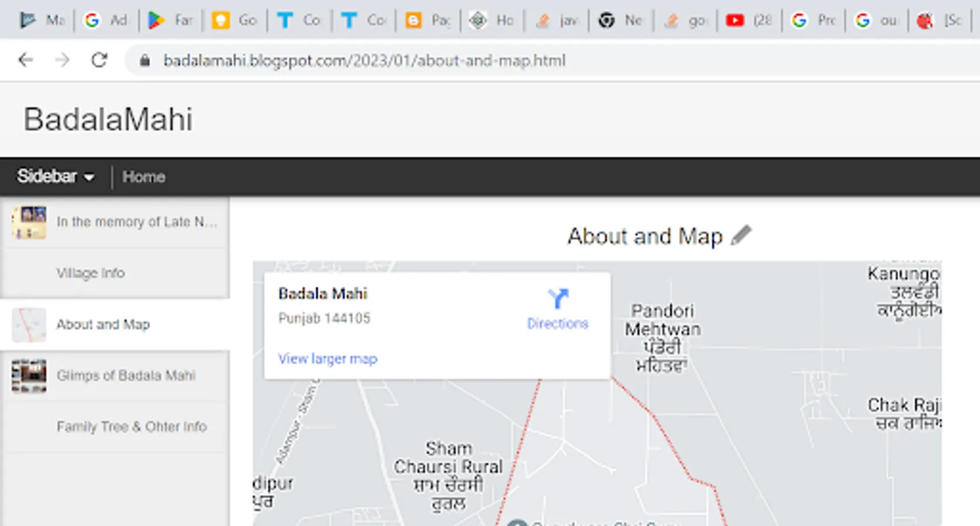The width and height of the screenshot is (980, 526).
Task: Reload the page with the refresh icon
Action: (x=99, y=60)
